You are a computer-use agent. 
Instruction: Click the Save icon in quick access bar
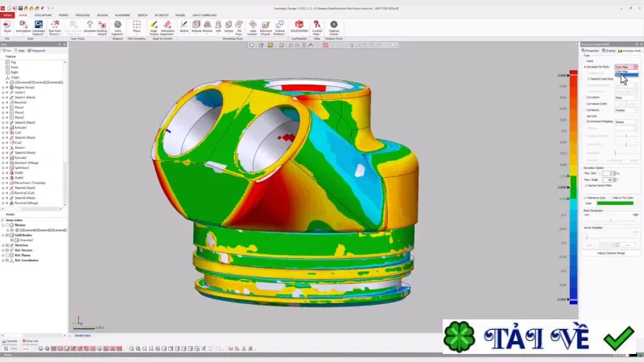21,8
